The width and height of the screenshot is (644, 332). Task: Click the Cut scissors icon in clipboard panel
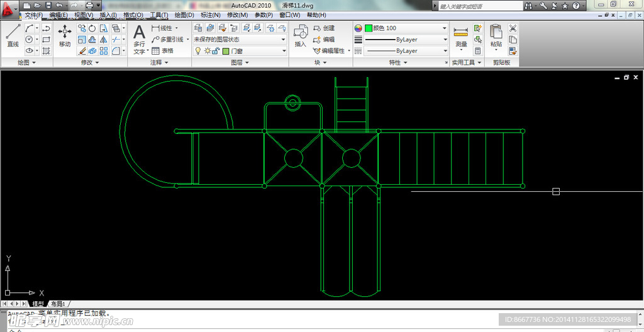pos(513,28)
